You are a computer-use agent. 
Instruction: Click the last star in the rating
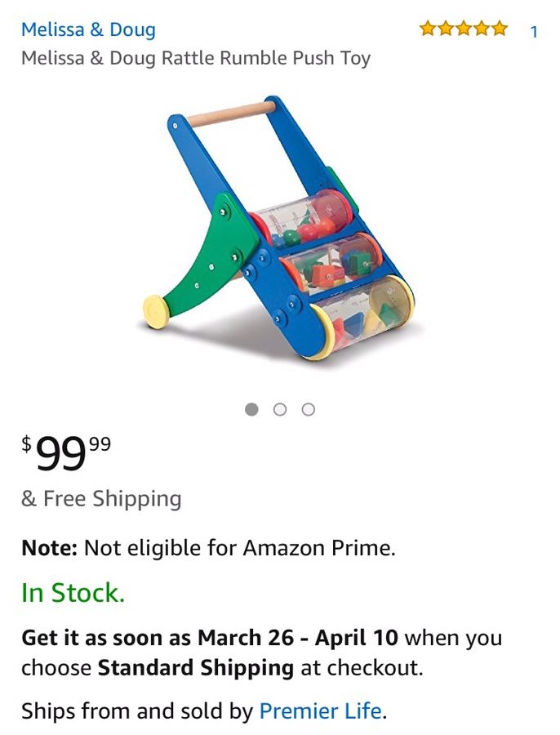click(x=499, y=30)
